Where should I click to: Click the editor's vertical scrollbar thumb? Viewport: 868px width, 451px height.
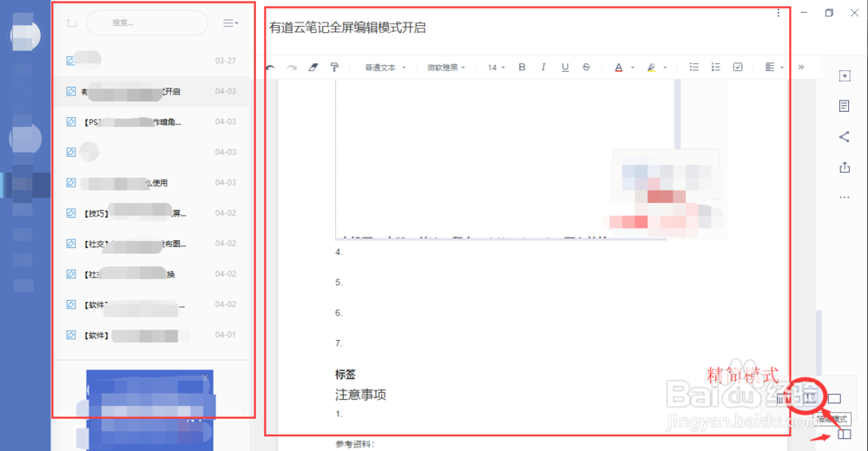click(819, 342)
